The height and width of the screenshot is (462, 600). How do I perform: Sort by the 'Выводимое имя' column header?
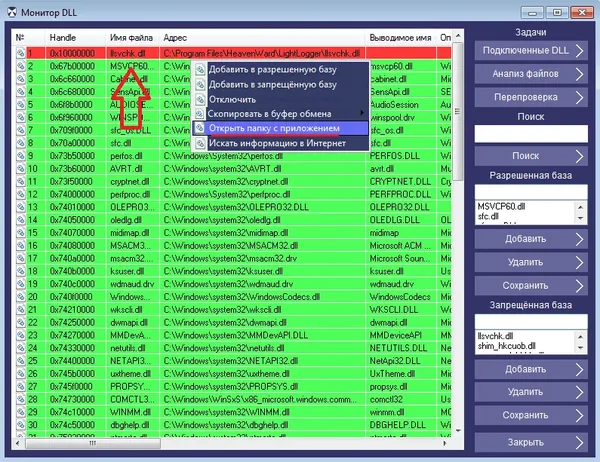[x=400, y=38]
